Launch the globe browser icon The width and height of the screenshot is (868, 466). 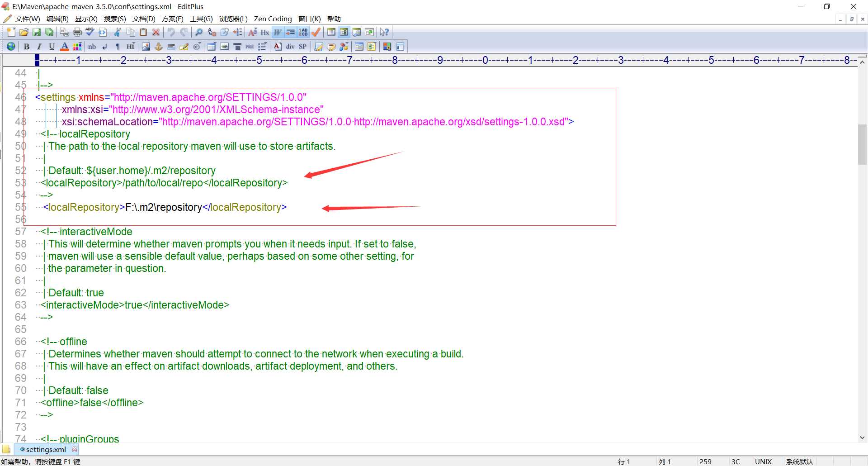pyautogui.click(x=11, y=46)
